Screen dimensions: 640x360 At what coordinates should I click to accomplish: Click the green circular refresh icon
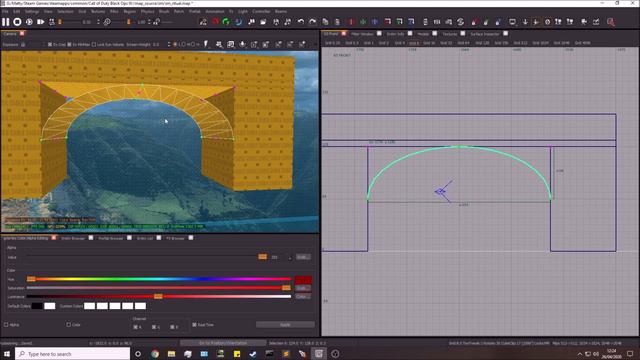(227, 22)
